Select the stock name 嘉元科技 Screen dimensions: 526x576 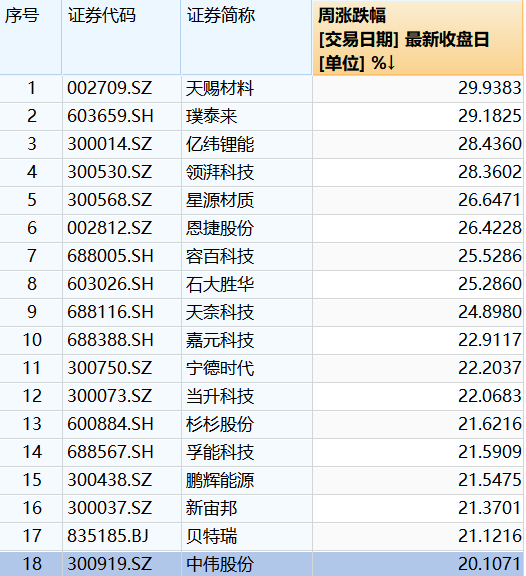[x=220, y=340]
